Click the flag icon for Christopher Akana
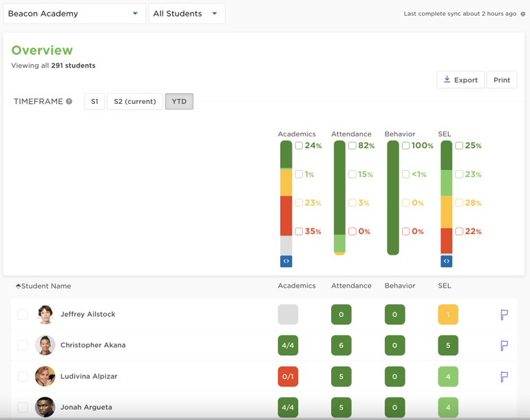 tap(504, 346)
